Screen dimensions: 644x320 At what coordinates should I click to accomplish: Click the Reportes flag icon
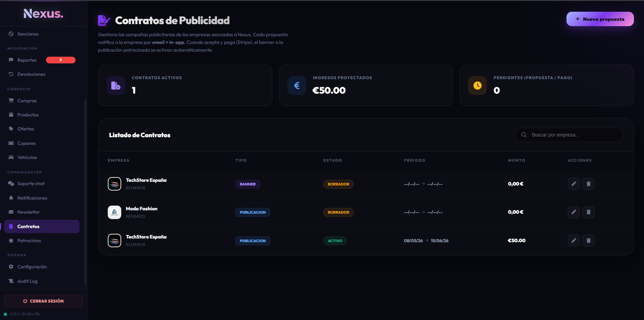pyautogui.click(x=11, y=60)
